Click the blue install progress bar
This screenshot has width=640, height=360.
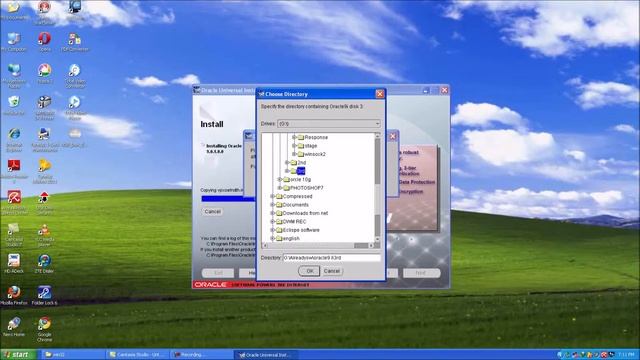click(x=228, y=199)
